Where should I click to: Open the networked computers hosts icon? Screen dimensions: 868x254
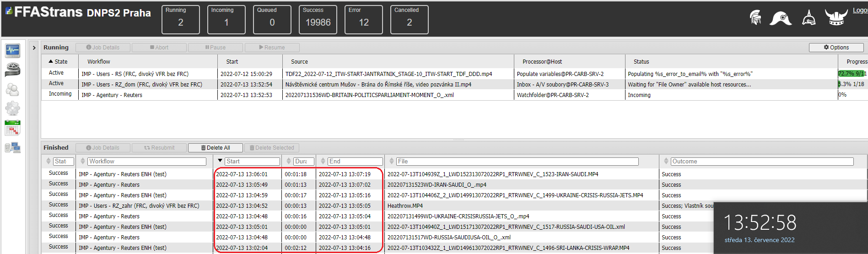tap(12, 147)
